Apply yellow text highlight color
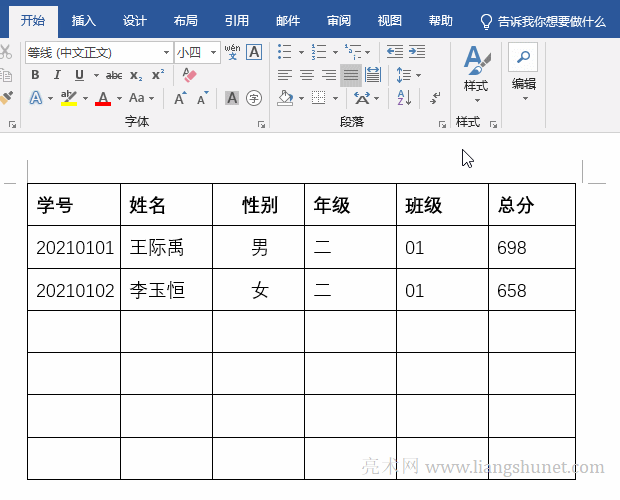620x500 pixels. point(69,98)
